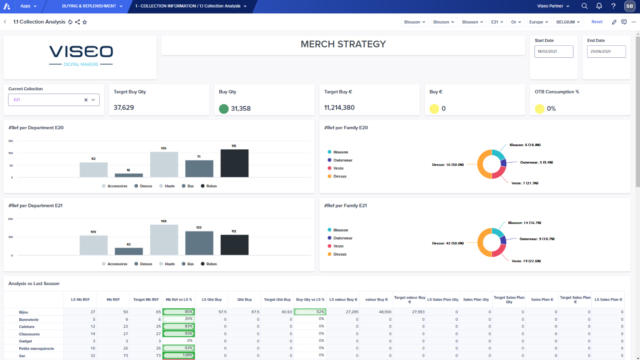Click the pencil edit icon
This screenshot has height=360, width=640.
point(614,22)
